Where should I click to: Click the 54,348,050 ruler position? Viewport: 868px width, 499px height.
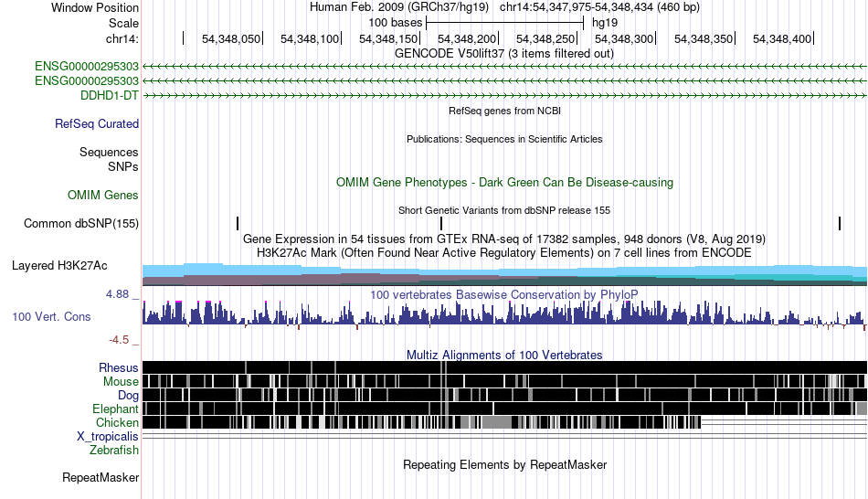(x=231, y=38)
